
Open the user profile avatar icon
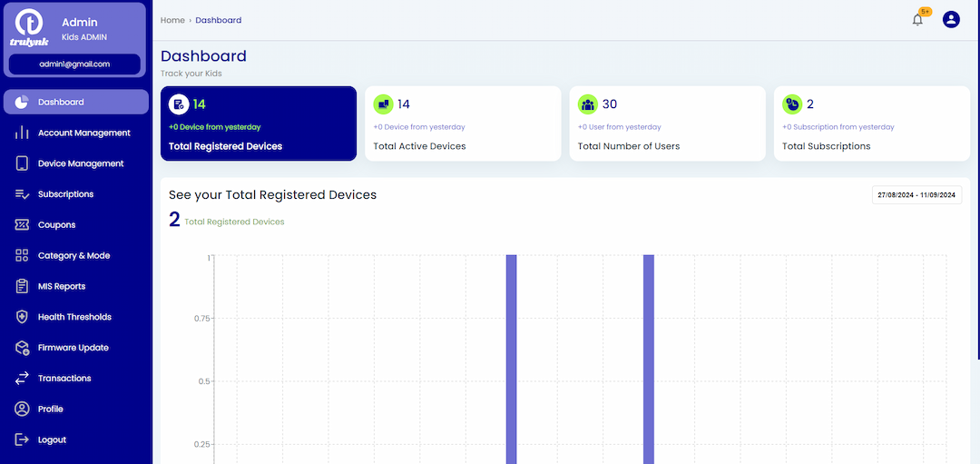951,20
